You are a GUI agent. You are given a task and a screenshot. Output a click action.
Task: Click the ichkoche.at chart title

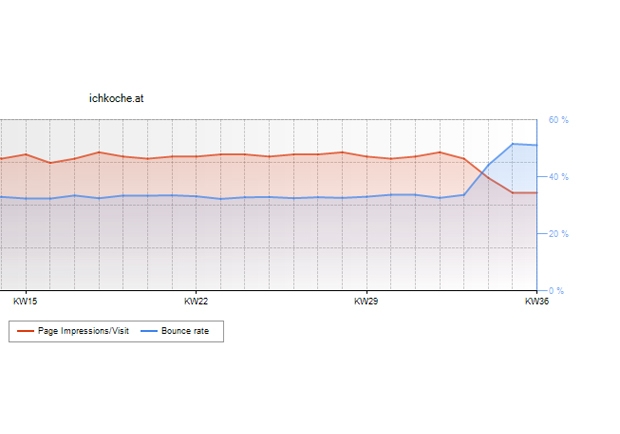(116, 98)
